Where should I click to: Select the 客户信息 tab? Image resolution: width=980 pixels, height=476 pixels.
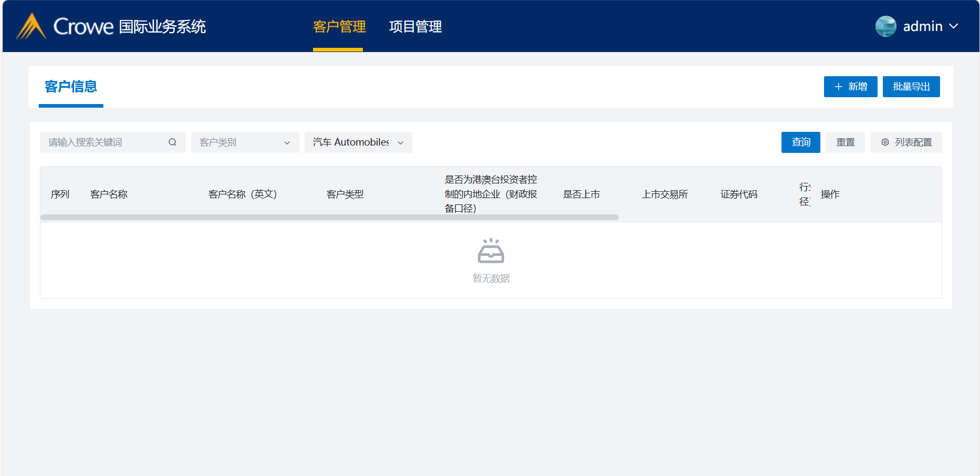pos(71,87)
